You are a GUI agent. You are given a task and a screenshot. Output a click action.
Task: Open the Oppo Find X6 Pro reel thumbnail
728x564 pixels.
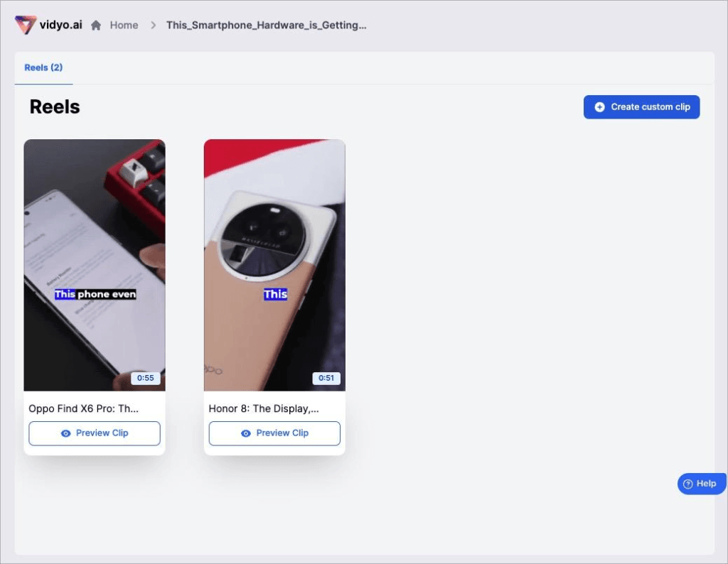(x=95, y=265)
